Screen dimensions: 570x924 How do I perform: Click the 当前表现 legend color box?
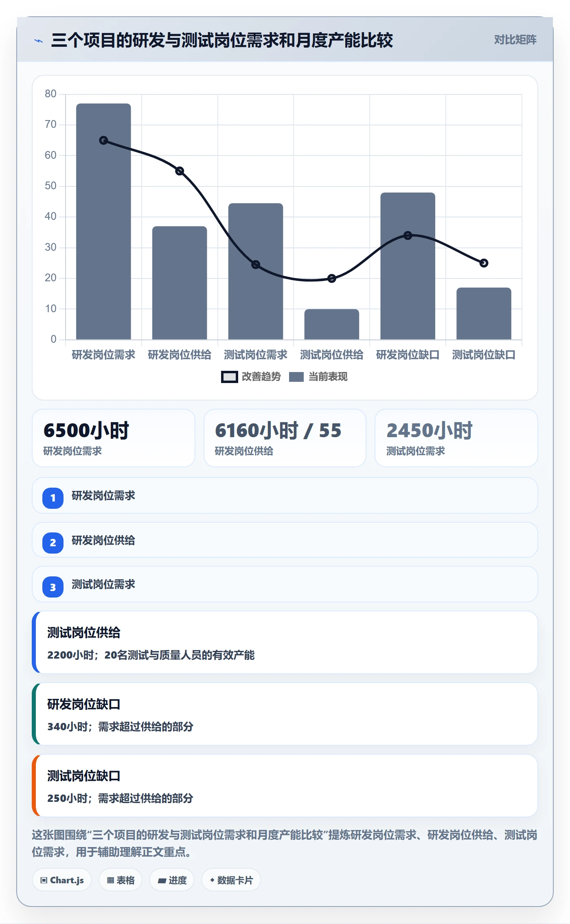click(296, 377)
